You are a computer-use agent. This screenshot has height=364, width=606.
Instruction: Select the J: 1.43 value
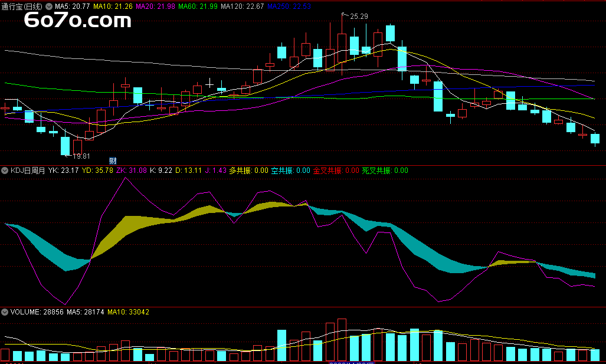tap(215, 170)
